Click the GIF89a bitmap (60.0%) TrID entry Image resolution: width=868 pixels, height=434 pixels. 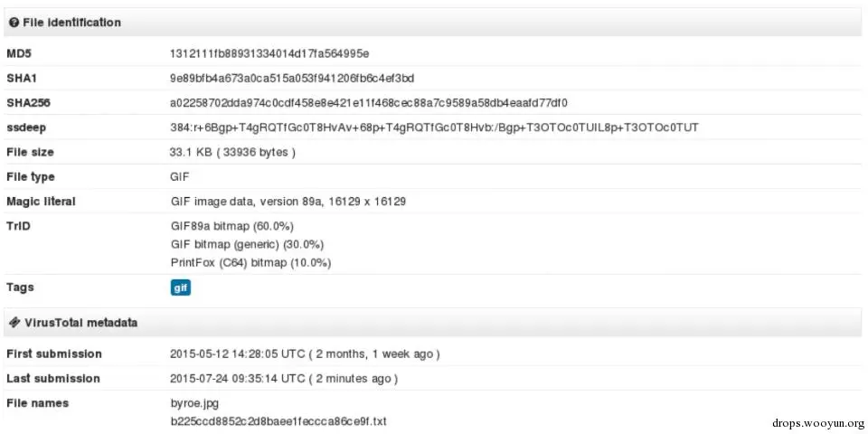(232, 226)
